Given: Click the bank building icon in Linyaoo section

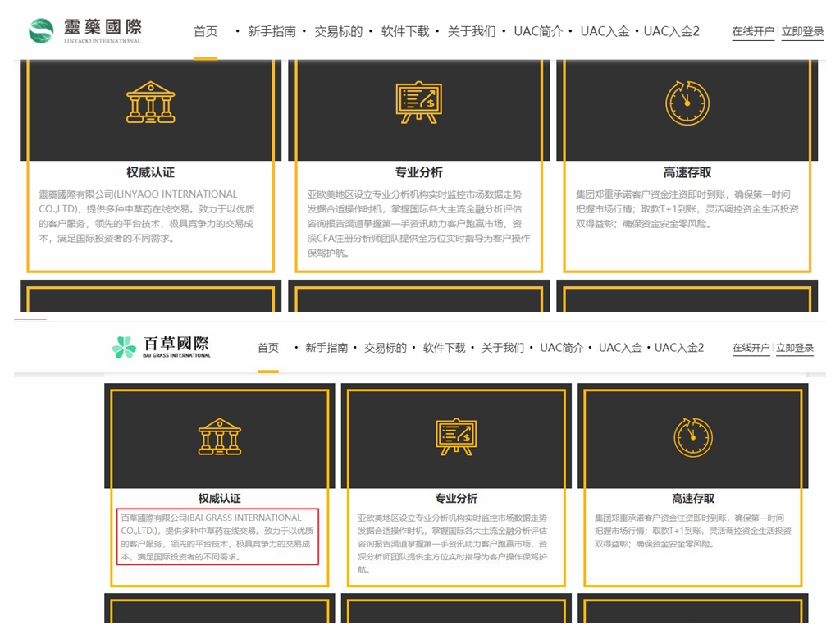Looking at the screenshot, I should pos(151,103).
